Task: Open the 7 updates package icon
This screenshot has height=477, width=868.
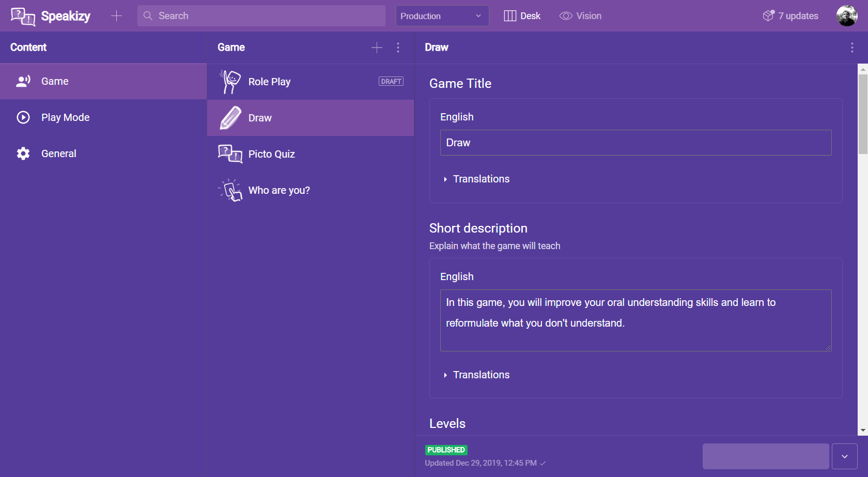Action: point(768,16)
